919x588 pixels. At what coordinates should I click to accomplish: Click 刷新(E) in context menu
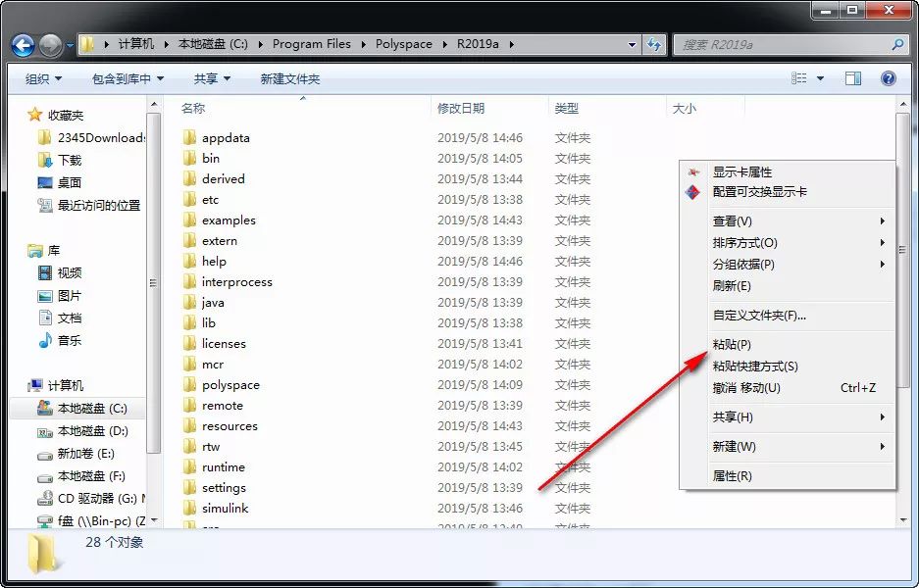pyautogui.click(x=788, y=286)
